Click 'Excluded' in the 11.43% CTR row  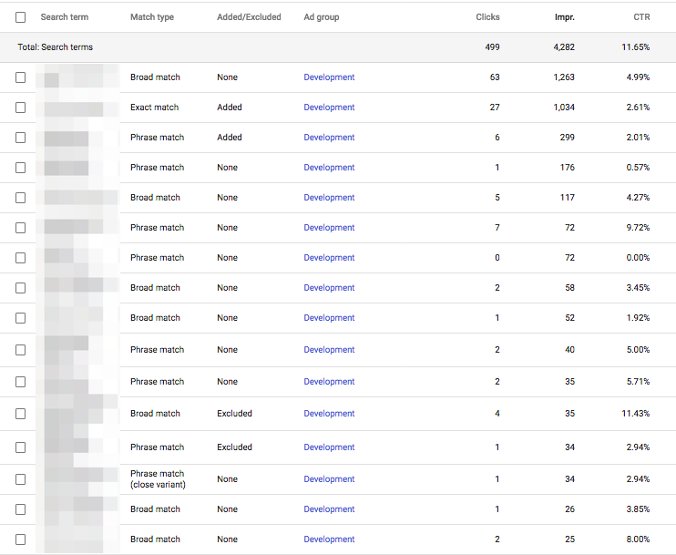pos(235,414)
